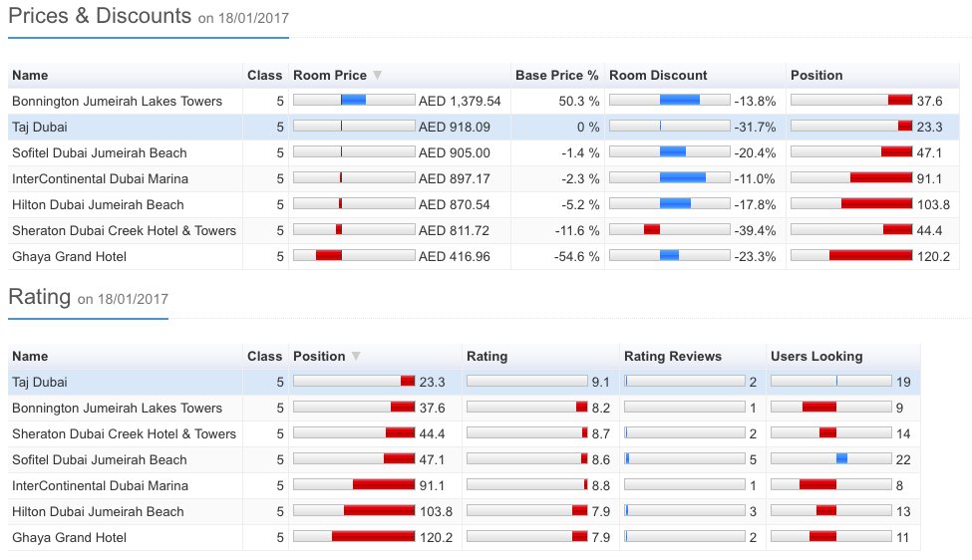Viewport: 972px width, 560px height.
Task: Click the 8.6 rating value
Action: pyautogui.click(x=600, y=460)
